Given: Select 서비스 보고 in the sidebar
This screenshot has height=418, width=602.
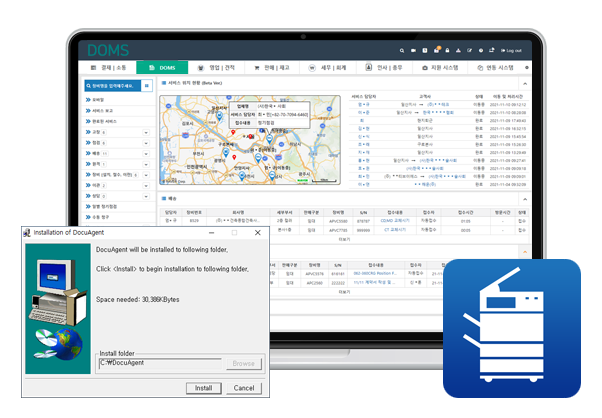Looking at the screenshot, I should 104,110.
